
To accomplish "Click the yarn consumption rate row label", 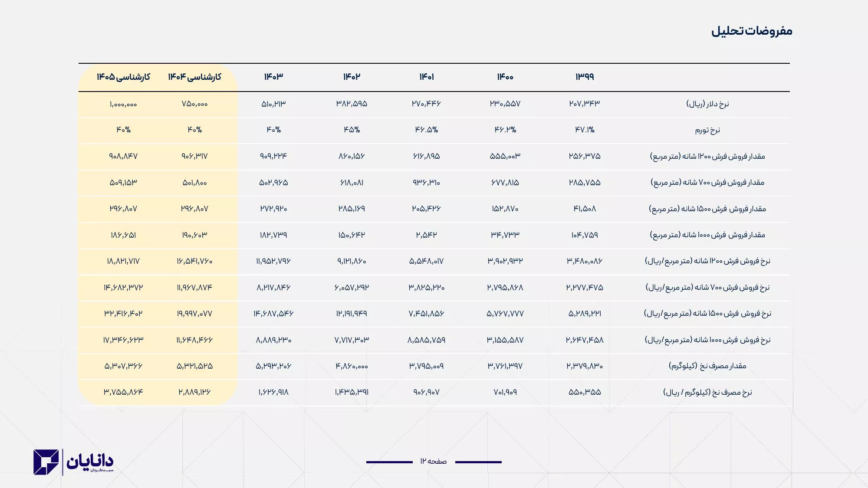I will (707, 393).
